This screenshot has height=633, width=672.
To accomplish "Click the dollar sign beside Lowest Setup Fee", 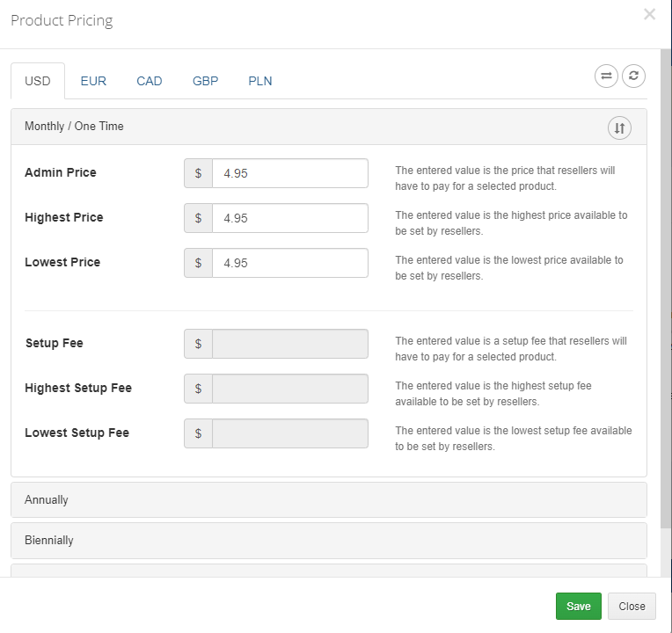I will tap(198, 433).
